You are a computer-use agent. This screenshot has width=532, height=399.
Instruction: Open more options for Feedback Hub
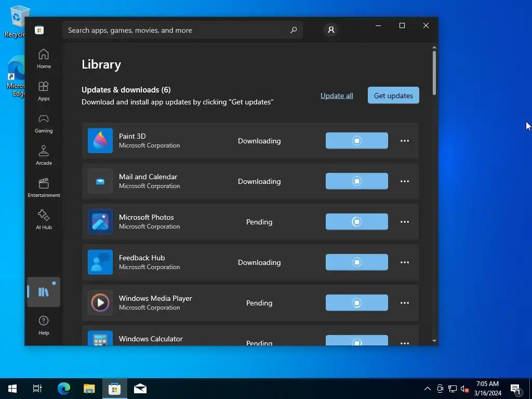coord(404,262)
